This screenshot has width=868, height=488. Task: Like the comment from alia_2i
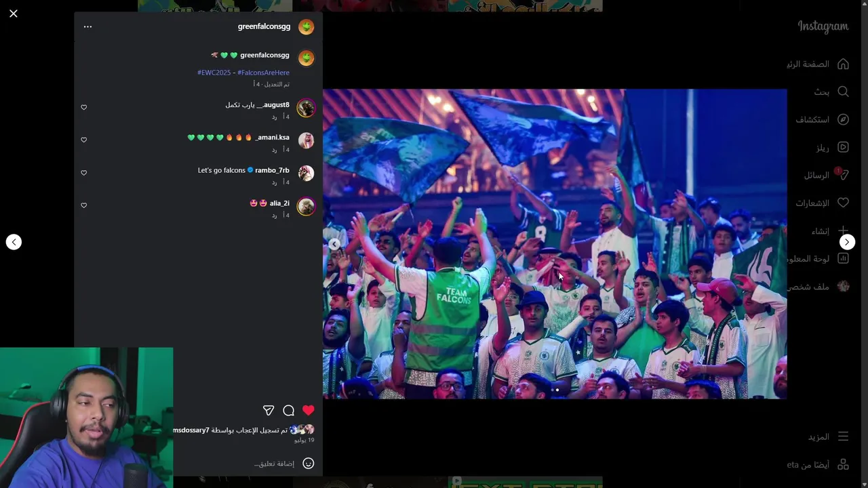[84, 205]
